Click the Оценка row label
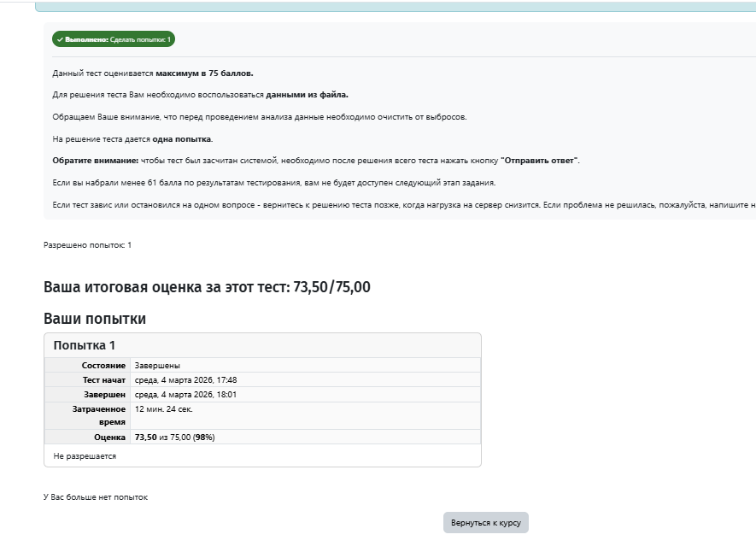Screen dimensions: 756x558 109,437
